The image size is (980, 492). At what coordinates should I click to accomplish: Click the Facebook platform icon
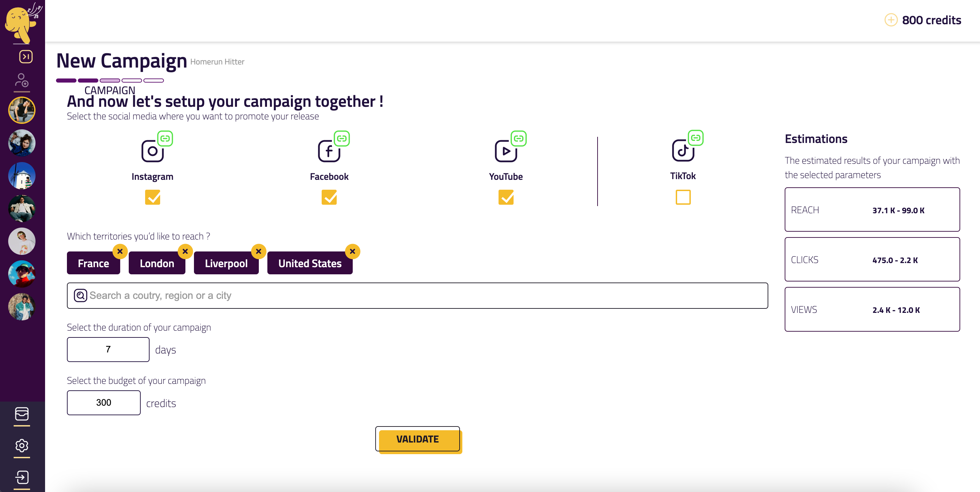[329, 151]
